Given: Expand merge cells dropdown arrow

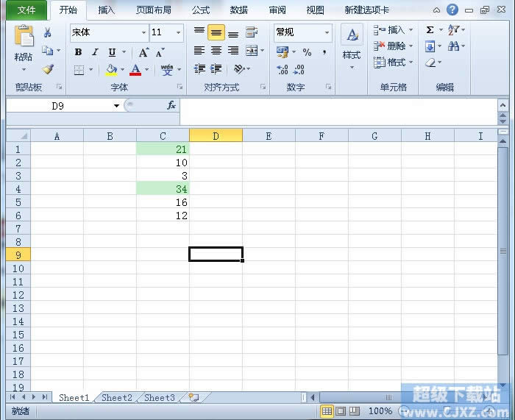Looking at the screenshot, I should pyautogui.click(x=263, y=51).
